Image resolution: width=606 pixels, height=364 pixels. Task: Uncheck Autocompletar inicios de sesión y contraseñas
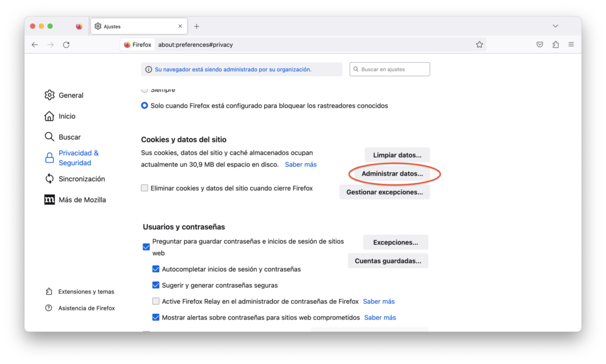156,269
